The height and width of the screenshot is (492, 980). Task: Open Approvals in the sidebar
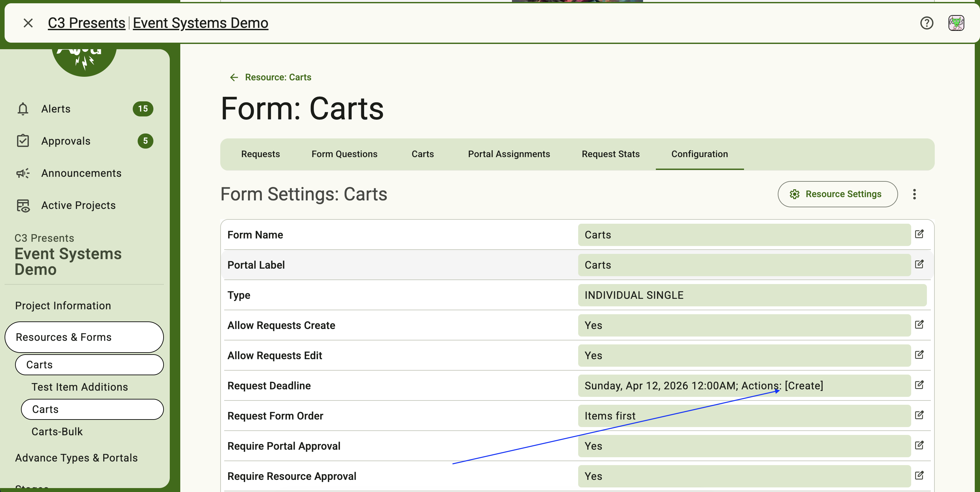(84, 141)
